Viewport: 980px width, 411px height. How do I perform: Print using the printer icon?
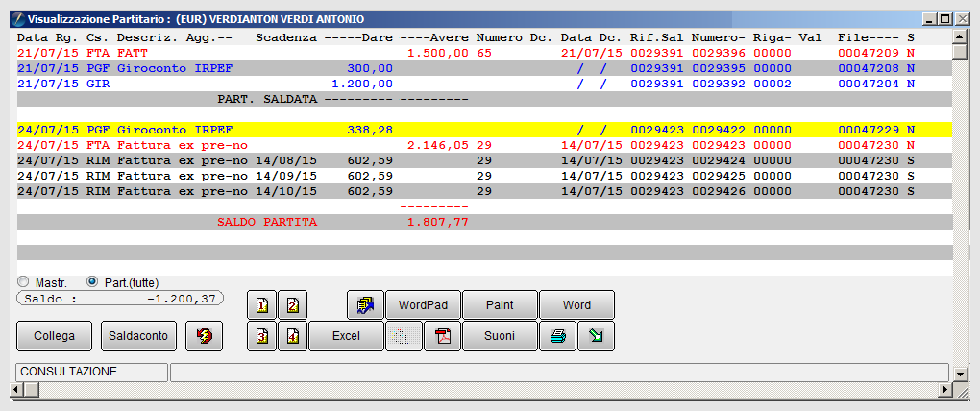[557, 335]
